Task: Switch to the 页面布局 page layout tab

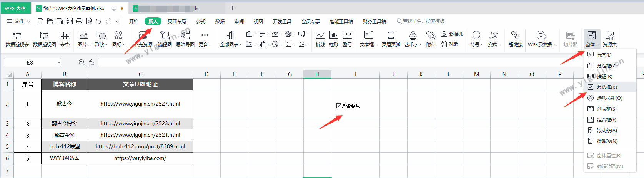Action: coord(177,21)
